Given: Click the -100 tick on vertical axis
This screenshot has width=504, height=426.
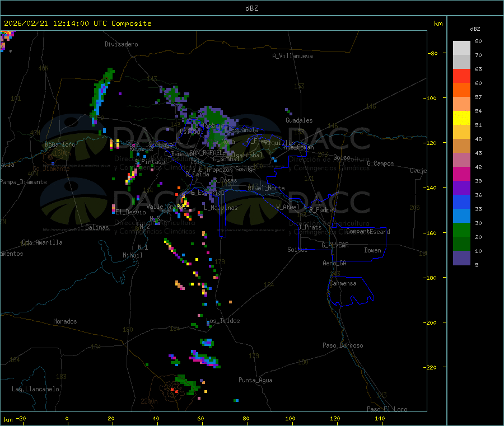Looking at the screenshot, I should coord(430,98).
